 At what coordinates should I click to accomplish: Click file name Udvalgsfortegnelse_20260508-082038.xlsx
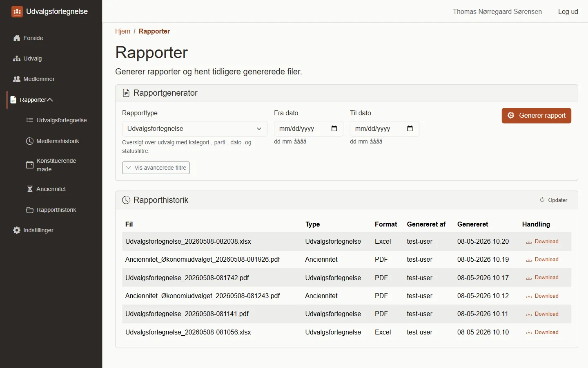[188, 242]
